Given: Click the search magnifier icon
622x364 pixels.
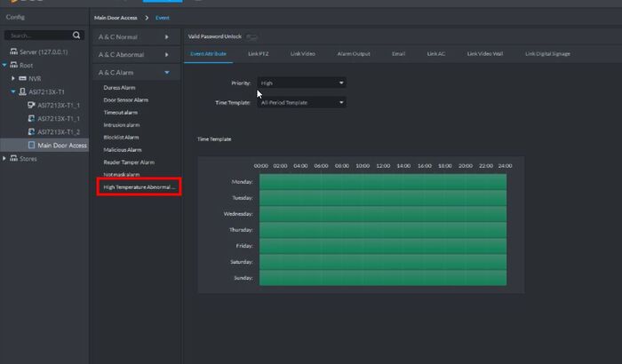Looking at the screenshot, I should 76,36.
